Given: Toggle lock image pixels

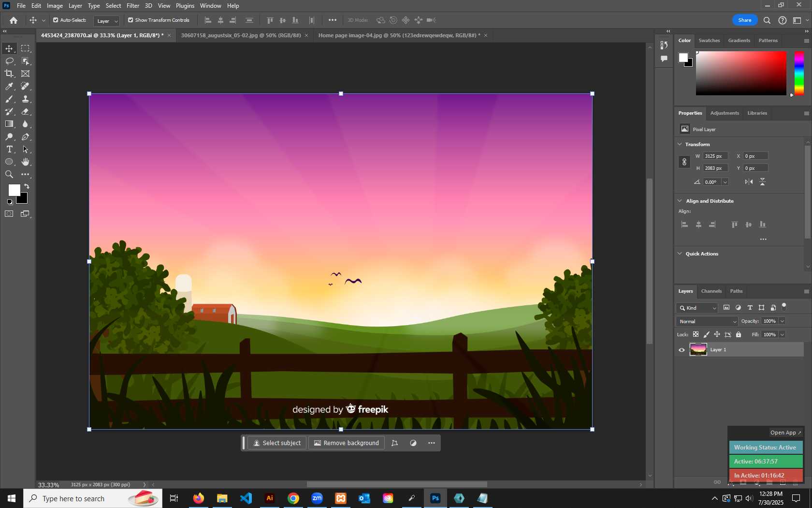Looking at the screenshot, I should [706, 334].
